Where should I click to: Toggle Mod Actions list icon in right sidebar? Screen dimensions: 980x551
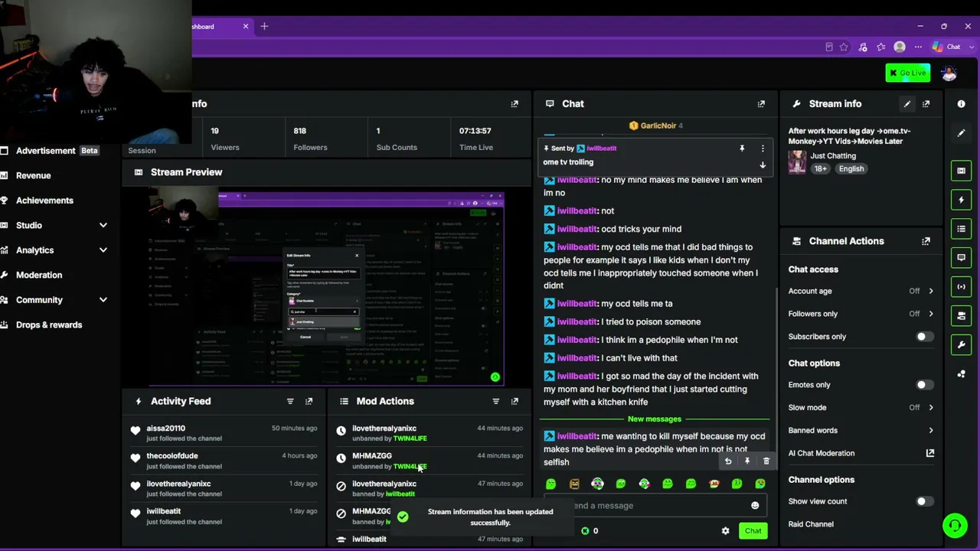pos(961,229)
